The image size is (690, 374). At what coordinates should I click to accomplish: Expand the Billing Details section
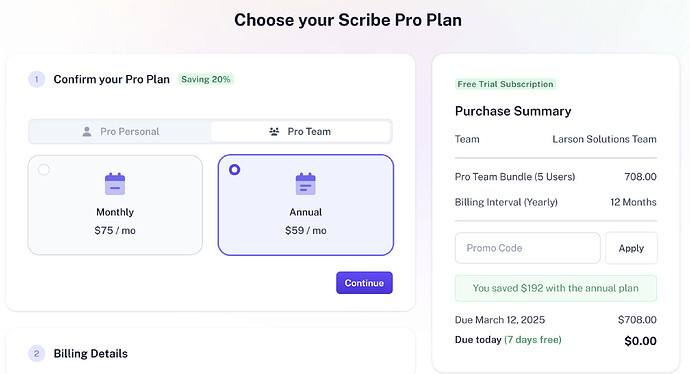click(x=91, y=354)
